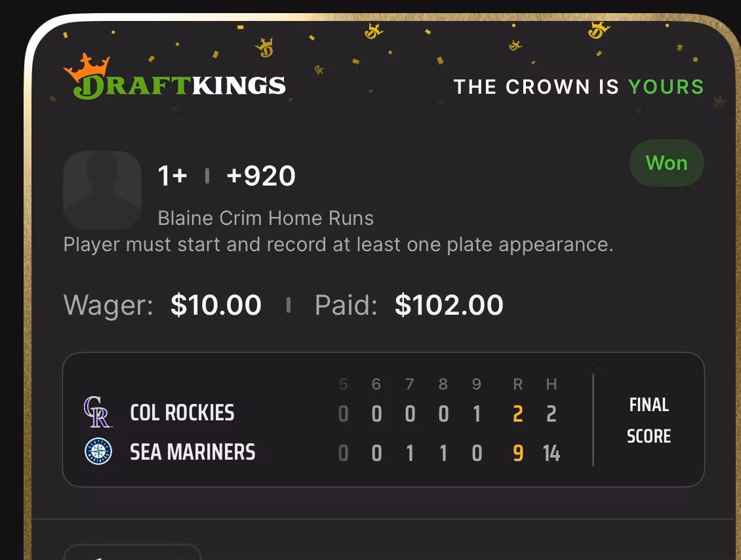
Task: Click the Rockies total runs in orange
Action: pos(518,414)
